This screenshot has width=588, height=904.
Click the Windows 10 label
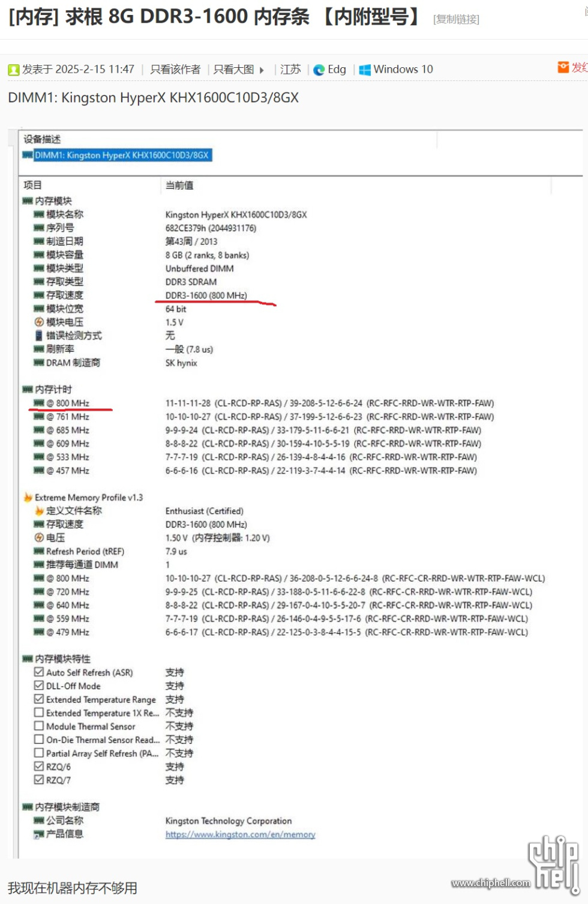point(403,70)
